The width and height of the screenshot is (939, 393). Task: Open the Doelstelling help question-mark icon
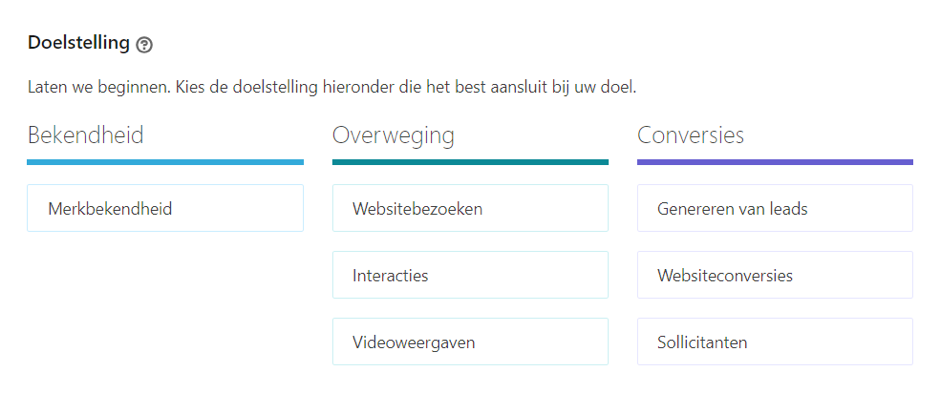pos(144,45)
